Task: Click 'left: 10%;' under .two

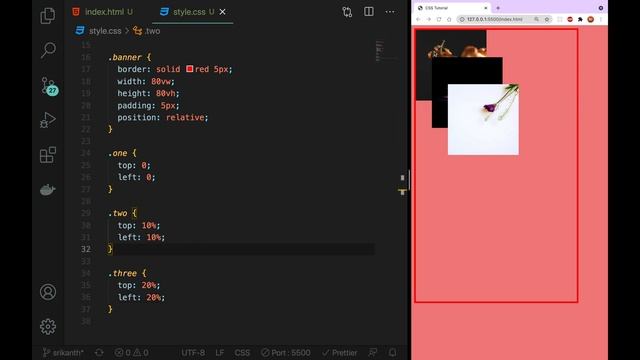Action: [x=141, y=237]
